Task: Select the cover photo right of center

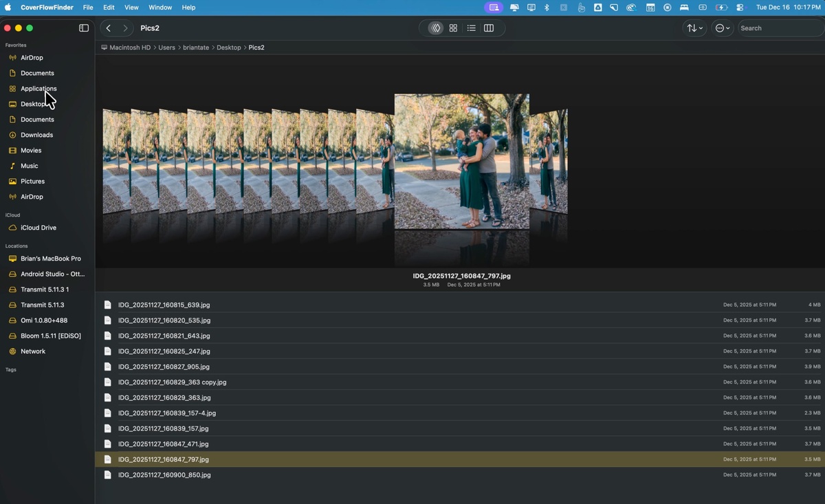Action: pyautogui.click(x=549, y=162)
